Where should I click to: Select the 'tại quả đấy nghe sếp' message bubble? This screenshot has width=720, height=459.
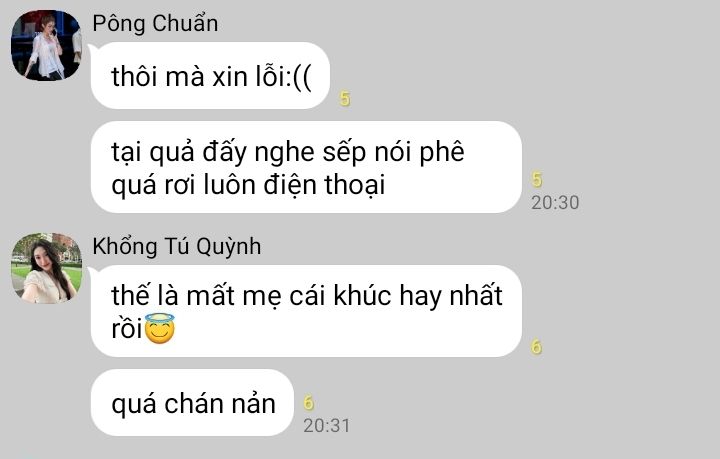306,167
